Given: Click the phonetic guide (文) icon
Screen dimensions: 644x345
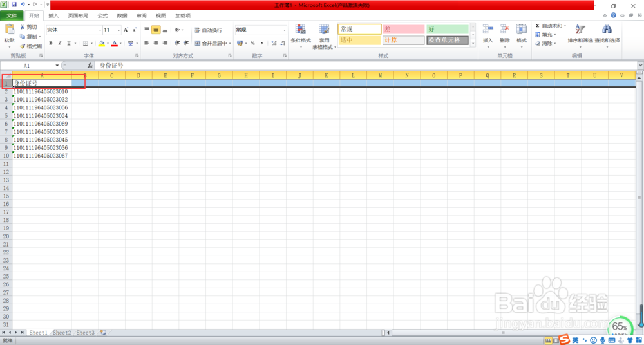Looking at the screenshot, I should [130, 43].
